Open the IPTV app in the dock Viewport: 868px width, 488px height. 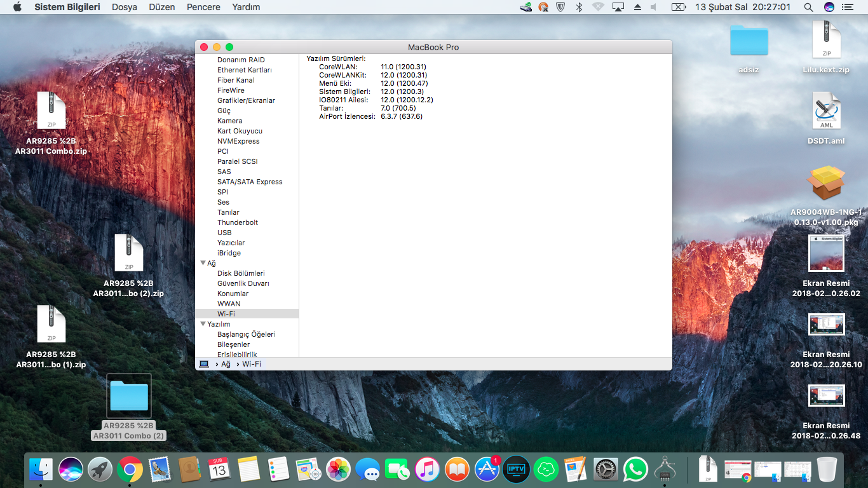[x=516, y=470]
